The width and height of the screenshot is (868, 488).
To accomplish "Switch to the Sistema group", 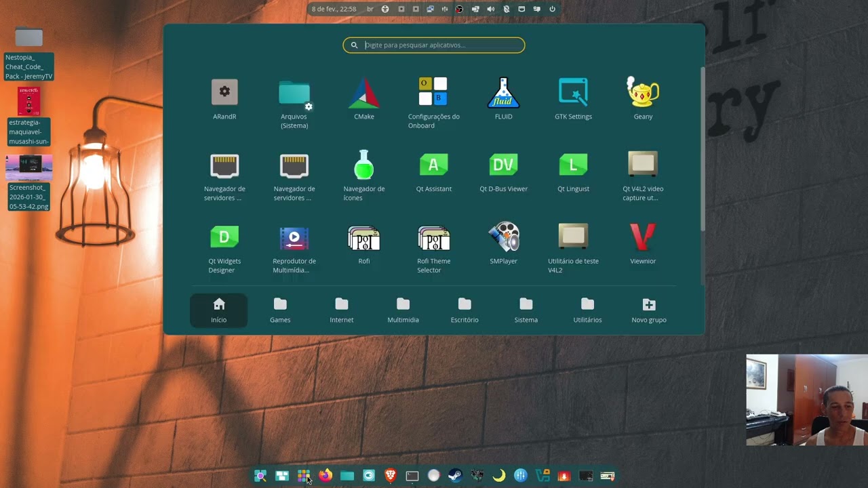I will click(526, 310).
